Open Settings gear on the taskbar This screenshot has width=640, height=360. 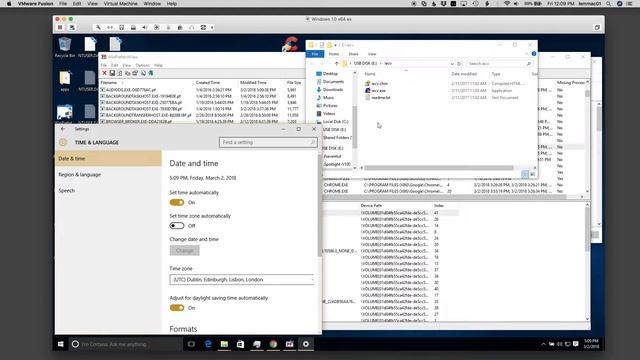click(306, 344)
